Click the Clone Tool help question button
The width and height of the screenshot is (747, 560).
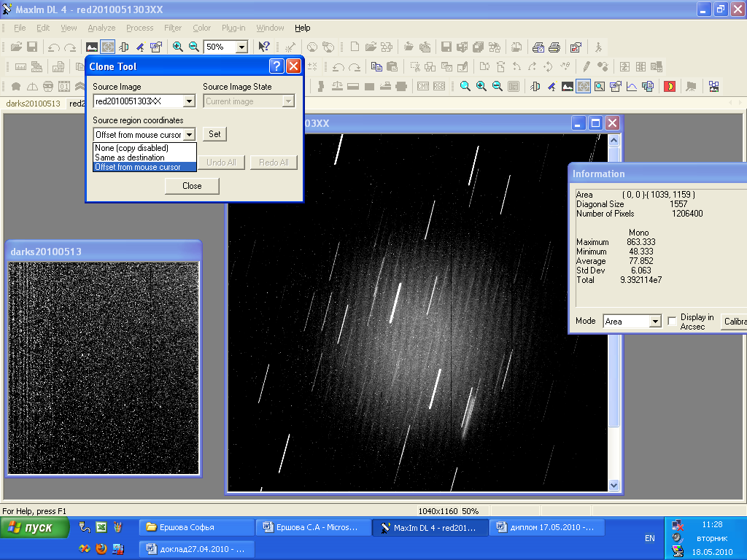(x=276, y=66)
